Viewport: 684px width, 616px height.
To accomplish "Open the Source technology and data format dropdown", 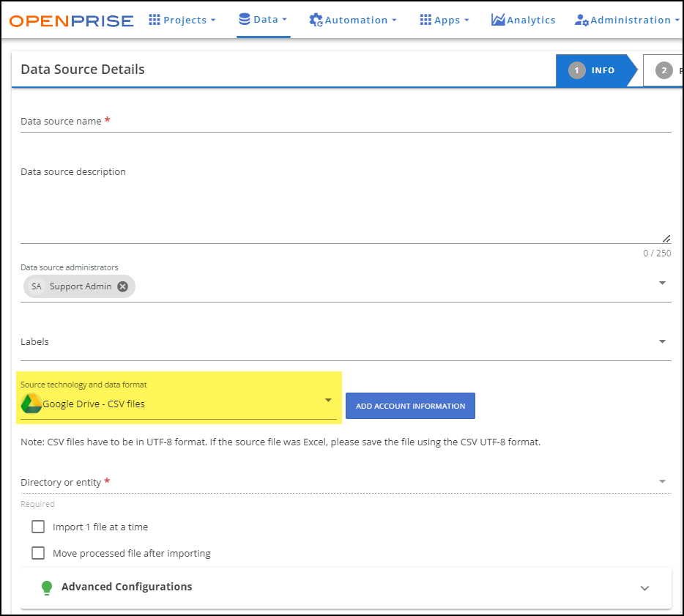I will (328, 401).
